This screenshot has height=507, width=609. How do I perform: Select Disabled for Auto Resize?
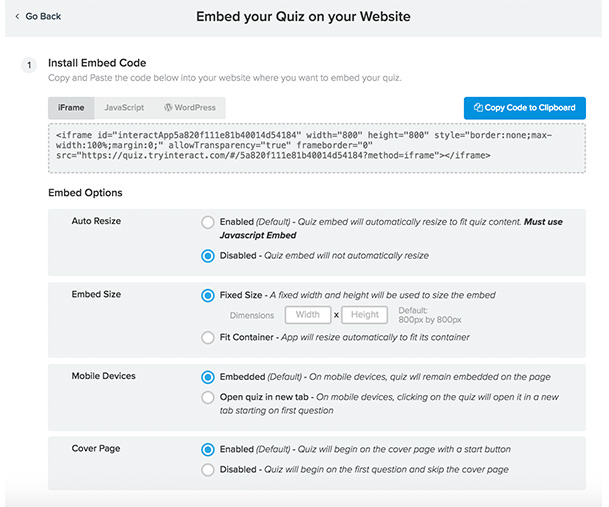(x=208, y=256)
